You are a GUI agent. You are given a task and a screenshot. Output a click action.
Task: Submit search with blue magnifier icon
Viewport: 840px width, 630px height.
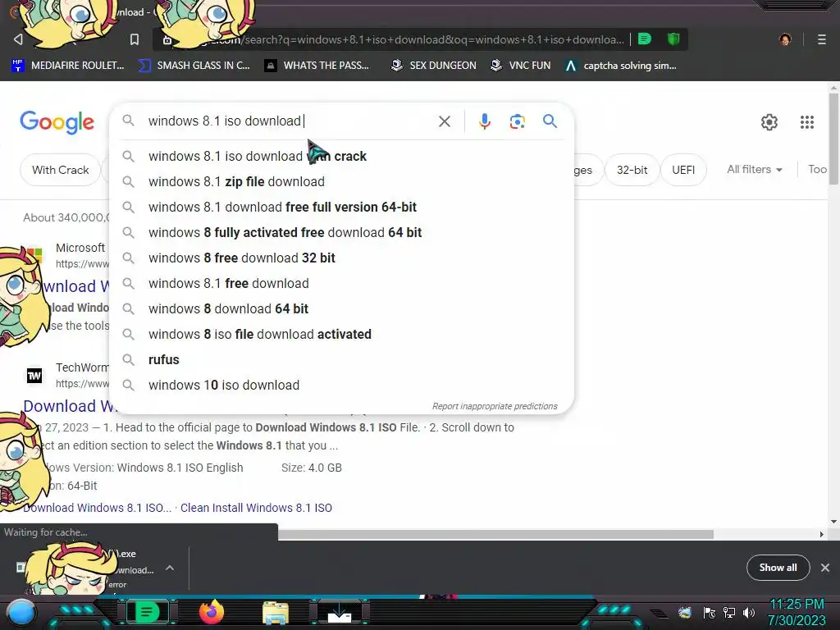click(x=550, y=121)
